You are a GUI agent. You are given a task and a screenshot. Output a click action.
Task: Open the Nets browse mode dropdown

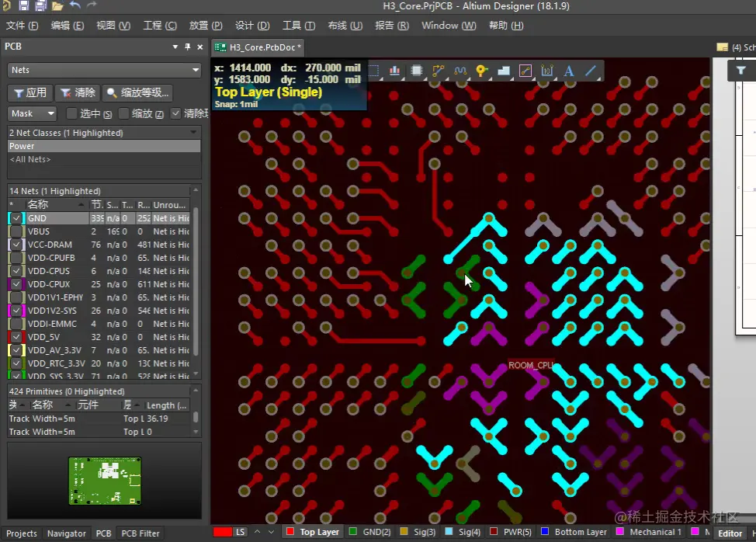click(104, 70)
